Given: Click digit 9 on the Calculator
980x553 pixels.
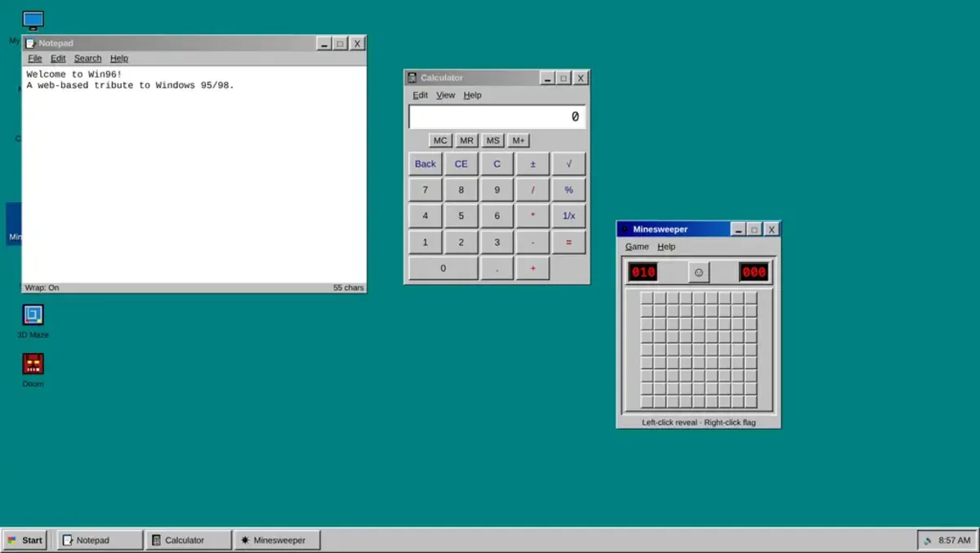Looking at the screenshot, I should (x=497, y=190).
